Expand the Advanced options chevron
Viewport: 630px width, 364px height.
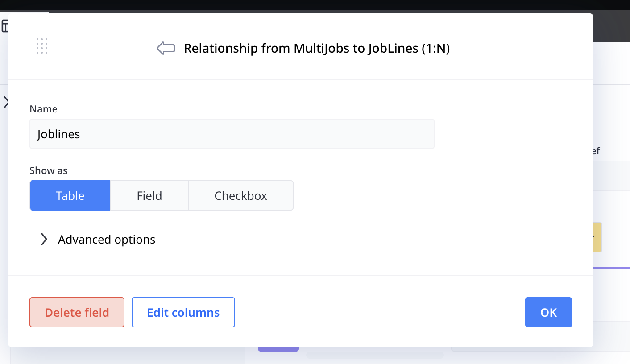click(44, 240)
